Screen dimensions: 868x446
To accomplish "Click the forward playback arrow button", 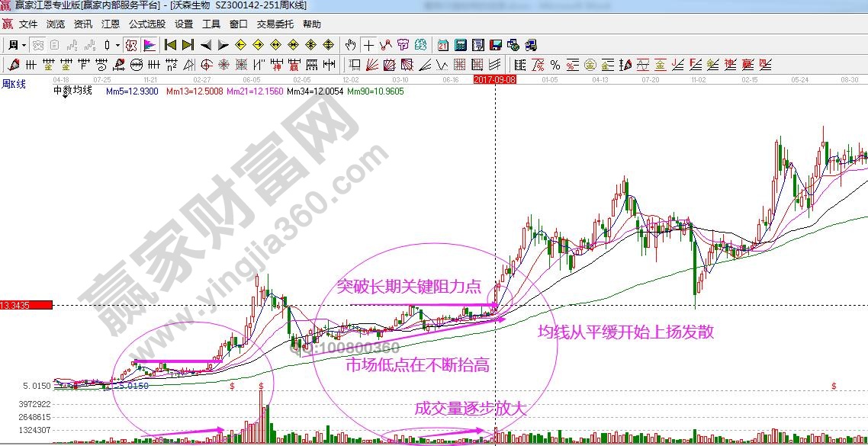I will 222,44.
